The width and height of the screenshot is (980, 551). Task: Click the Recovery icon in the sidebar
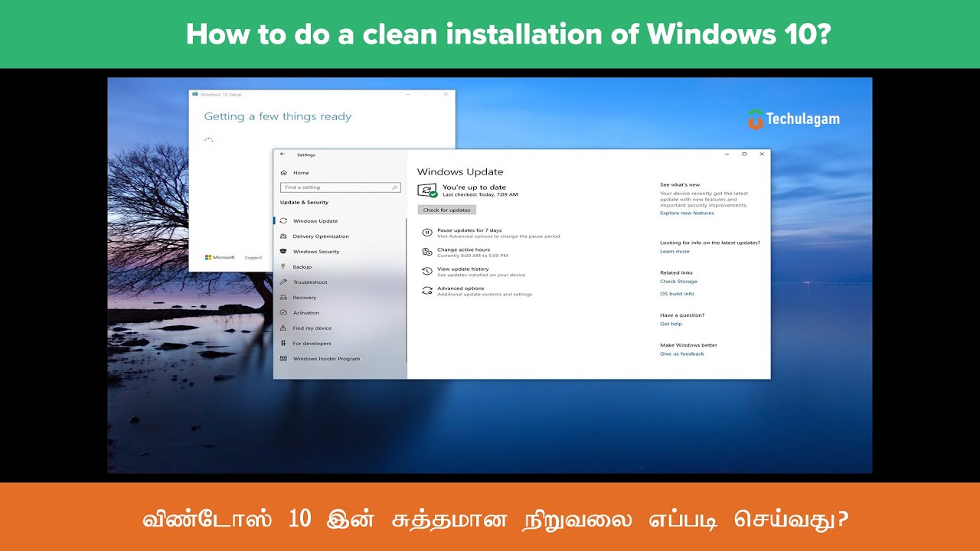283,297
